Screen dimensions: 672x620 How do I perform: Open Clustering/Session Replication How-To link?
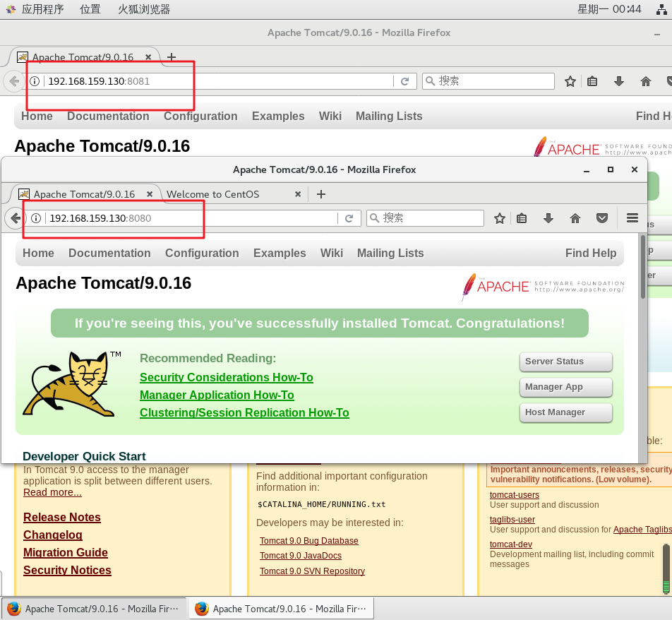point(244,412)
